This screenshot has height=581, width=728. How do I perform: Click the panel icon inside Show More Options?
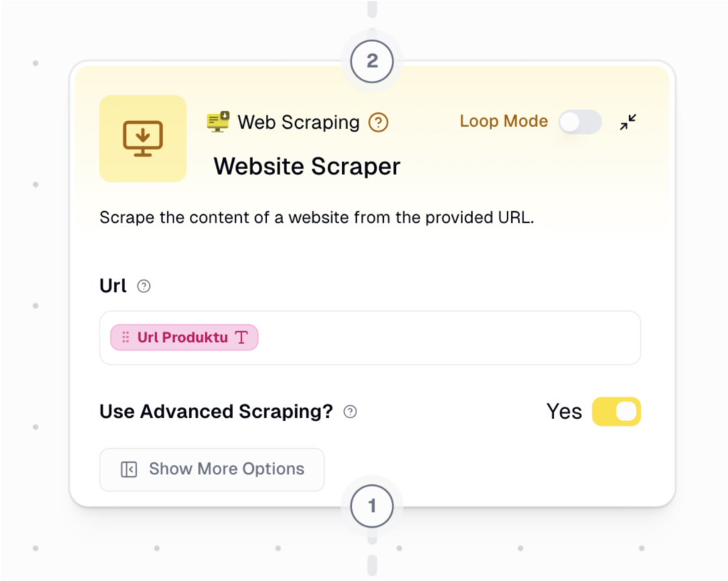coord(129,469)
